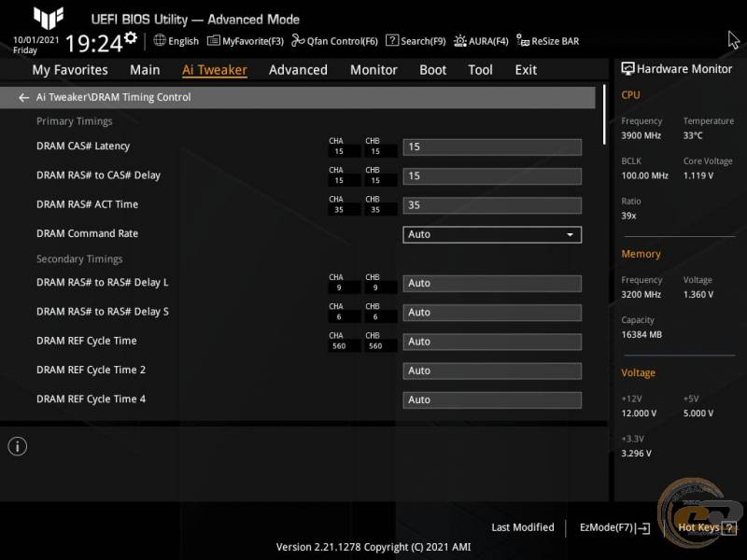Open Qfan Control(F6)

[x=334, y=41]
